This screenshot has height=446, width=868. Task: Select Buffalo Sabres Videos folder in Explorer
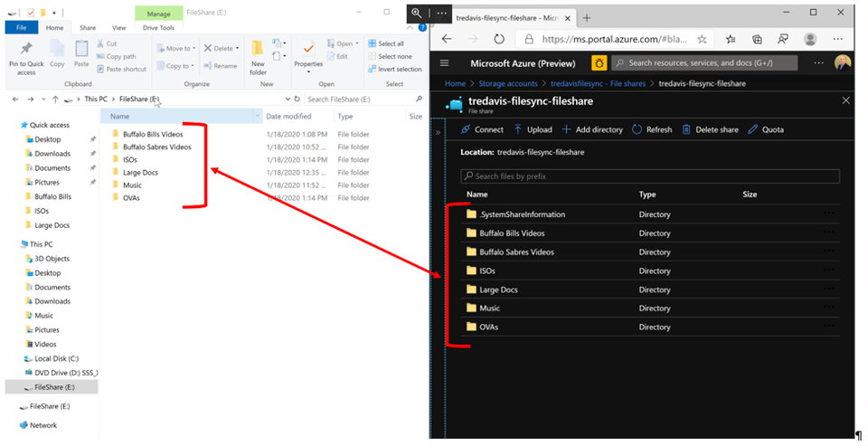pyautogui.click(x=157, y=147)
